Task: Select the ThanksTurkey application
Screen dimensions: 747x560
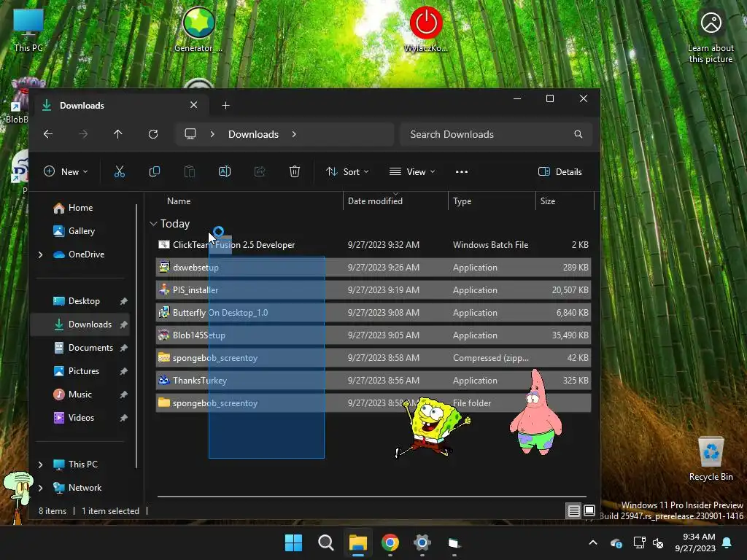Action: tap(373, 381)
